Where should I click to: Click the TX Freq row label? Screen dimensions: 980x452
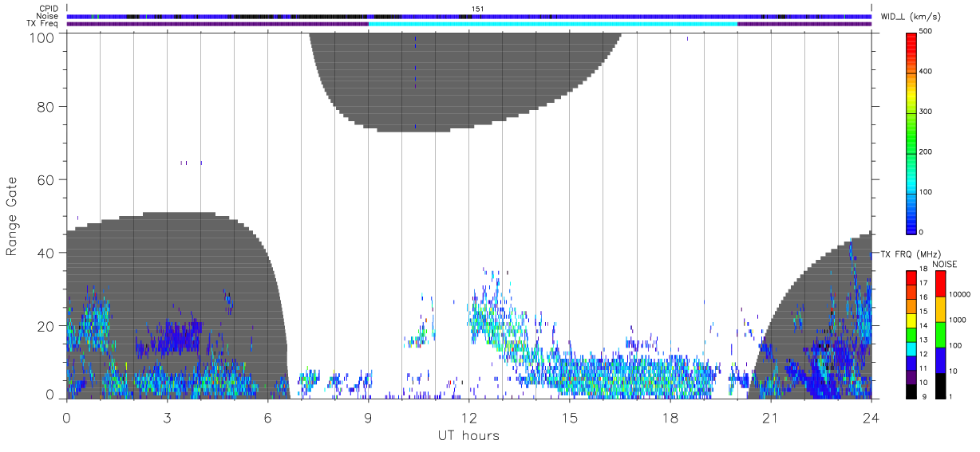[41, 23]
